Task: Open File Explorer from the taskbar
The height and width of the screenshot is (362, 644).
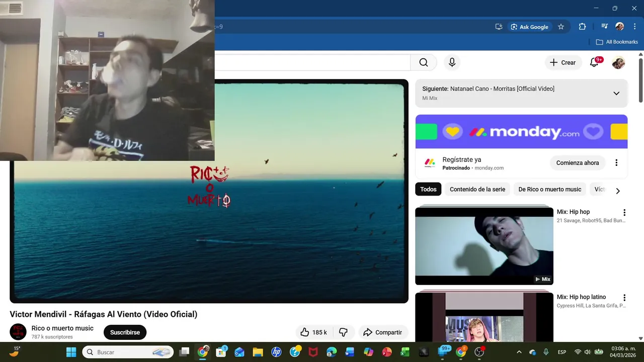Action: pyautogui.click(x=258, y=352)
